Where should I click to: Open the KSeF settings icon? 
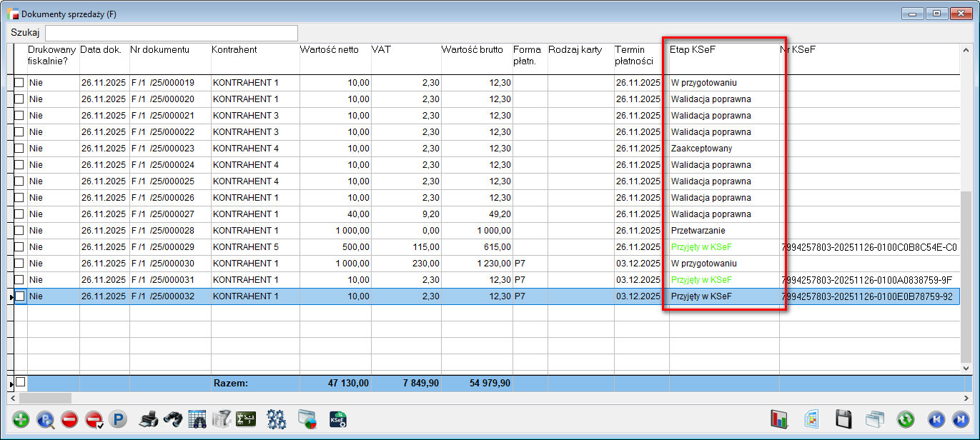point(338,420)
